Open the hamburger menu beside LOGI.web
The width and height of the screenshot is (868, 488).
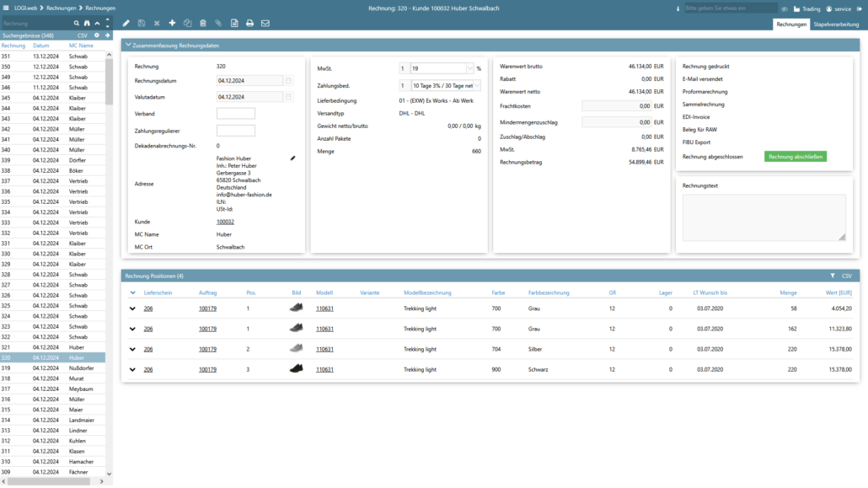(x=8, y=8)
